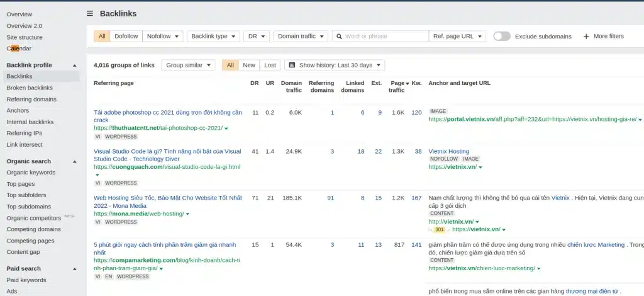Image resolution: width=644 pixels, height=296 pixels.
Task: Open Overview in the sidebar
Action: [x=19, y=14]
